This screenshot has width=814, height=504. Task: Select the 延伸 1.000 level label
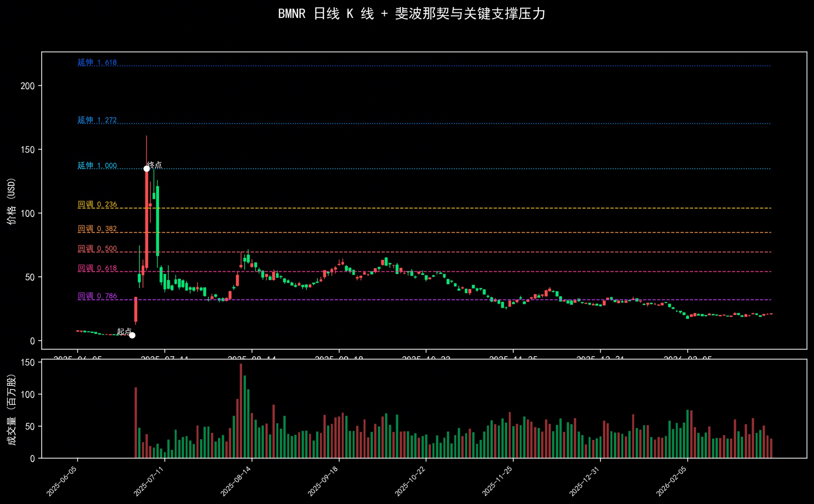coord(97,166)
